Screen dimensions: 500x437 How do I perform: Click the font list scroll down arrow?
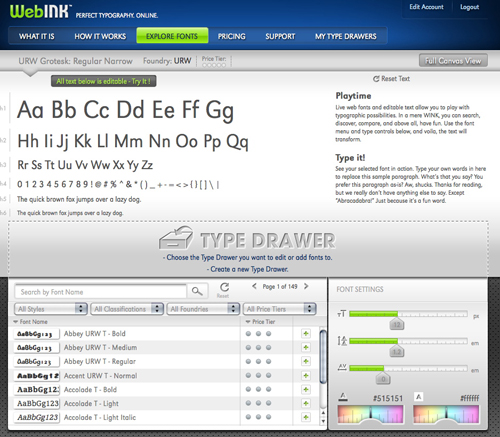point(323,421)
